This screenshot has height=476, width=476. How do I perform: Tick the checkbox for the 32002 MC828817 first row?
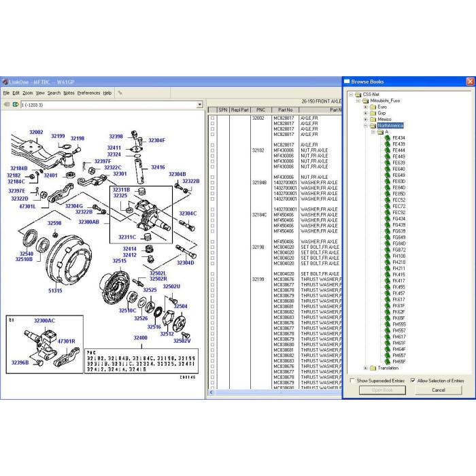point(212,118)
